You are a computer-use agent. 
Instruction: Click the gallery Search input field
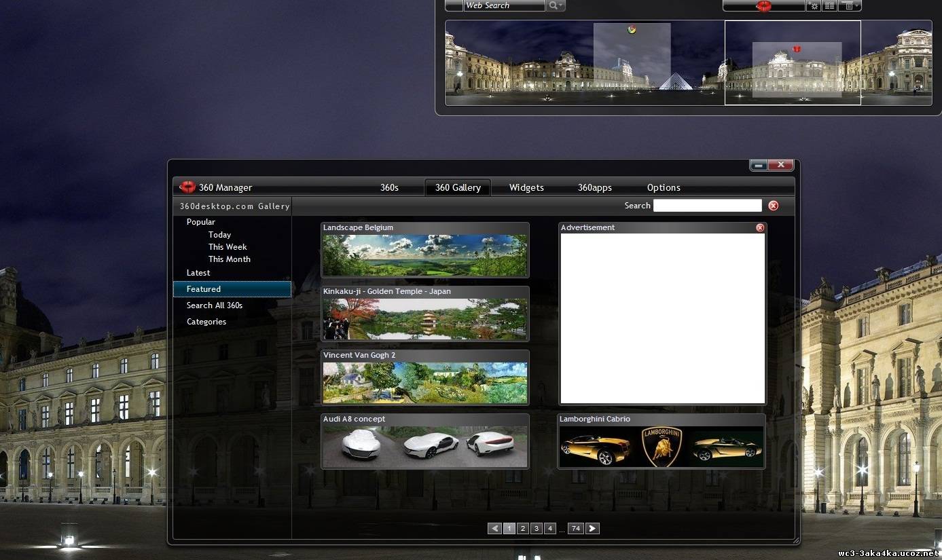707,206
